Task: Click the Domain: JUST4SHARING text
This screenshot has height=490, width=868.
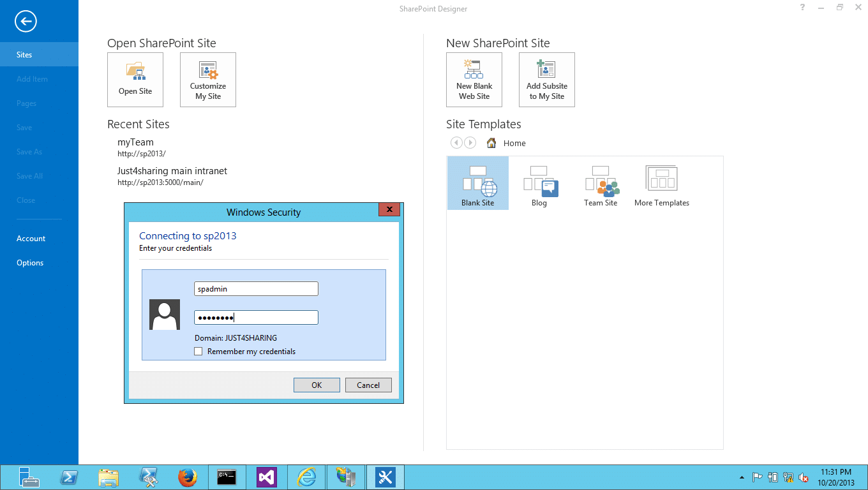Action: (236, 338)
